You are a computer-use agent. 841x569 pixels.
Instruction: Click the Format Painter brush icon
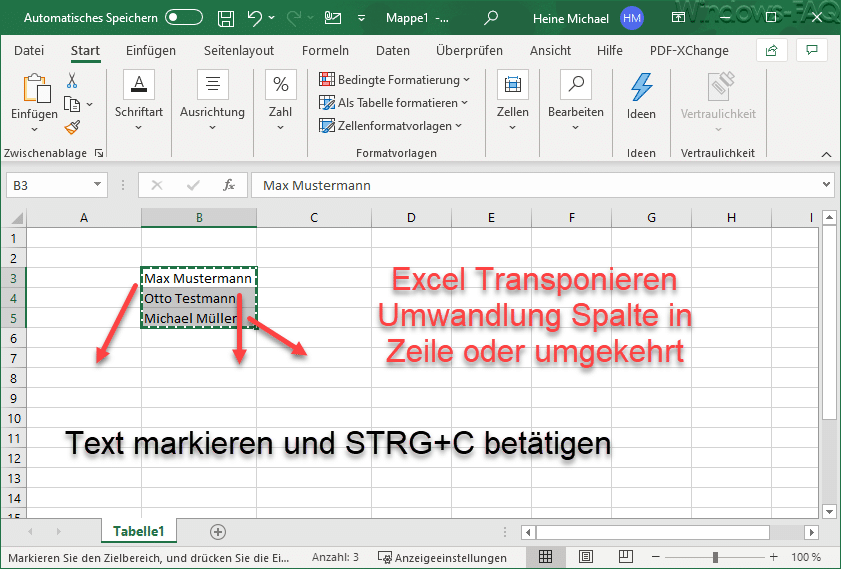tap(72, 127)
